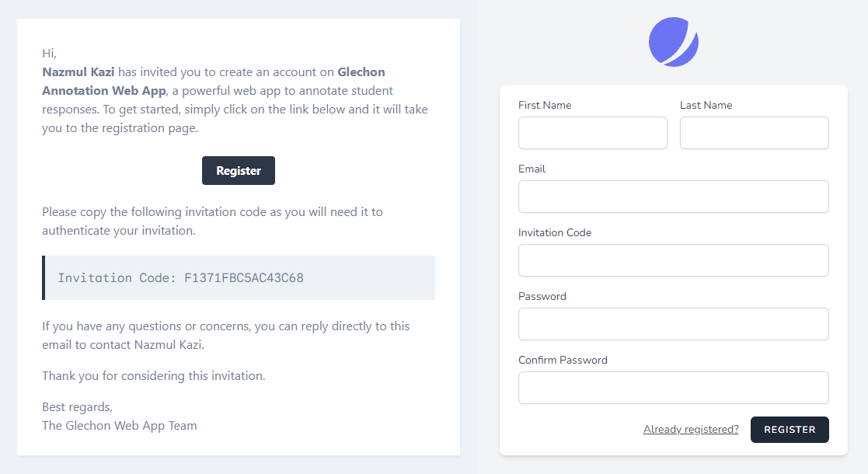868x474 pixels.
Task: Click the Register button in the email
Action: pos(238,170)
